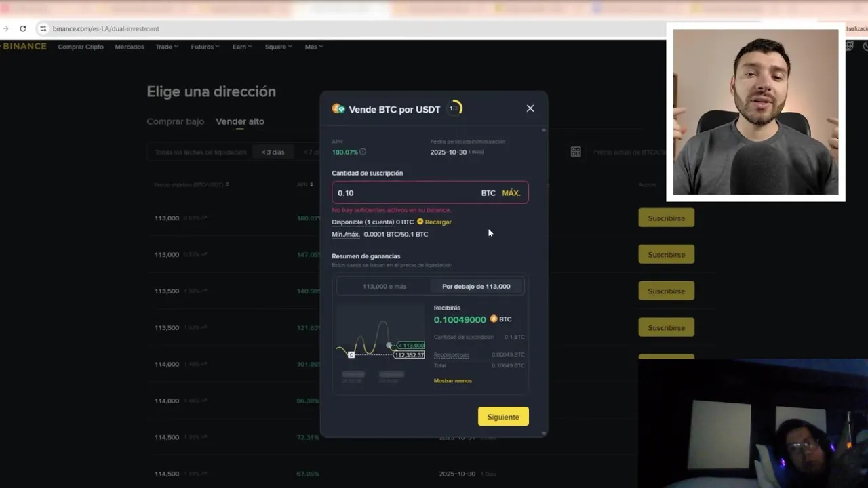Click Mostrar menos to collapse details

453,380
